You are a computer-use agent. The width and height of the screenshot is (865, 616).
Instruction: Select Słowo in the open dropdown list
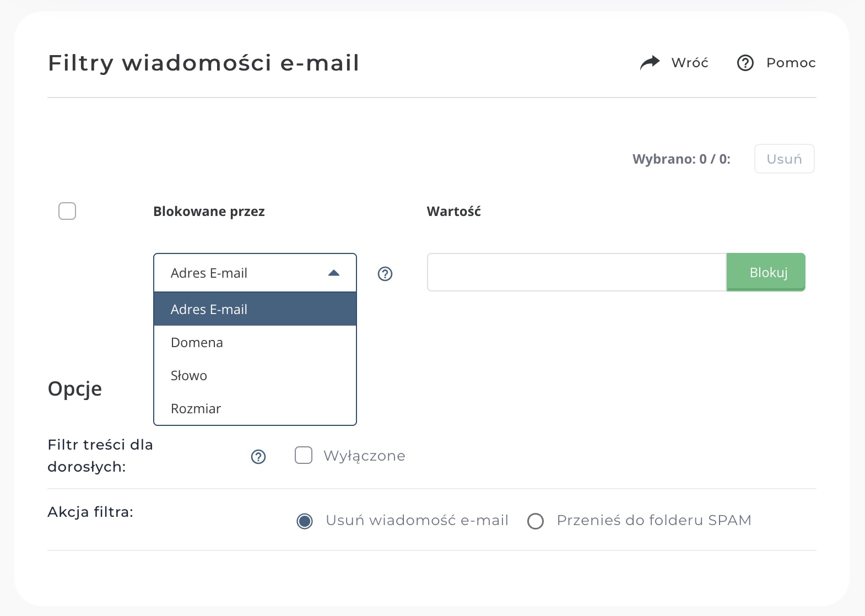(x=188, y=375)
